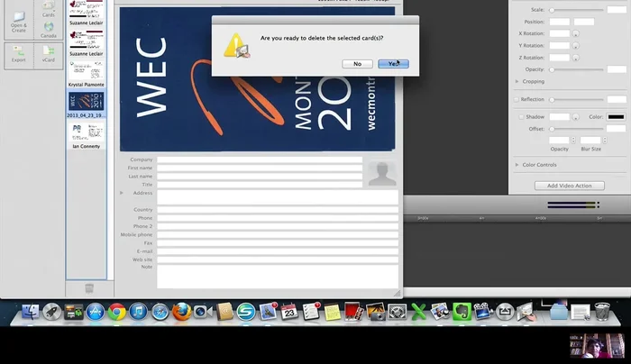Select the Krystal Piamonte card thumbnail
This screenshot has width=631, height=364.
pos(87,70)
